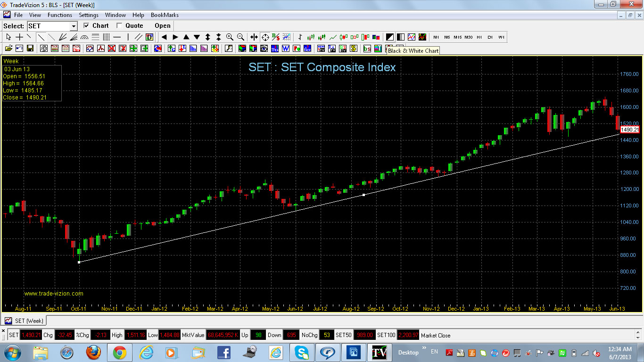Click the solid down triangle button

pyautogui.click(x=197, y=37)
